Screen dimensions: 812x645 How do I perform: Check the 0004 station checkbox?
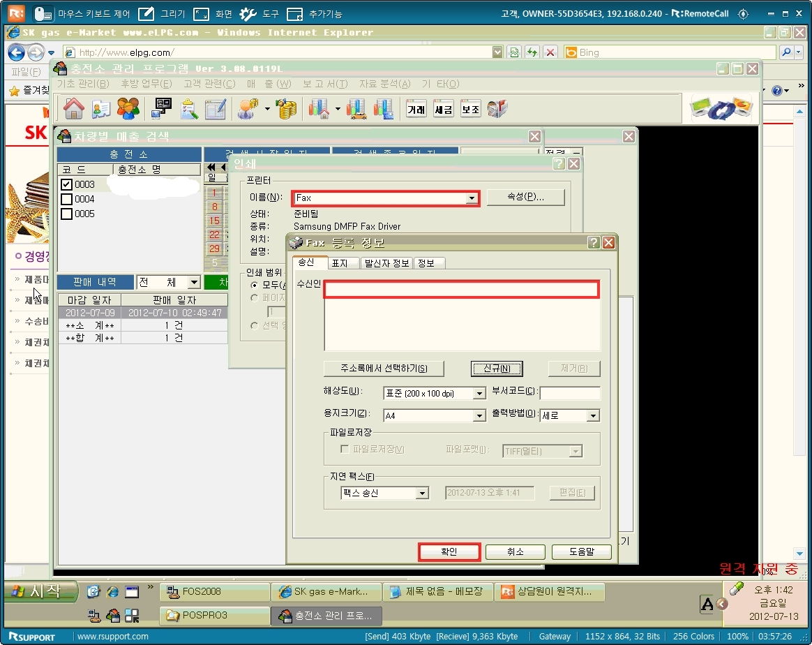click(67, 199)
